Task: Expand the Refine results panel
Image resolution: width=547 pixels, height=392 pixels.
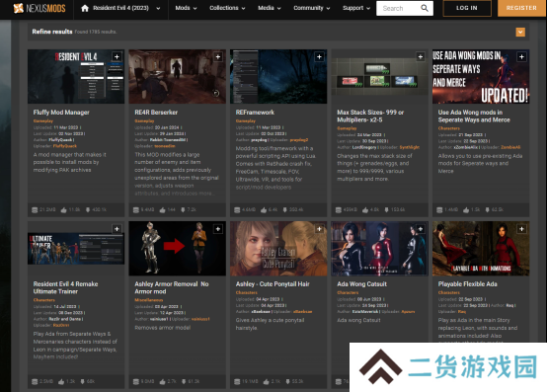Action: coord(520,32)
